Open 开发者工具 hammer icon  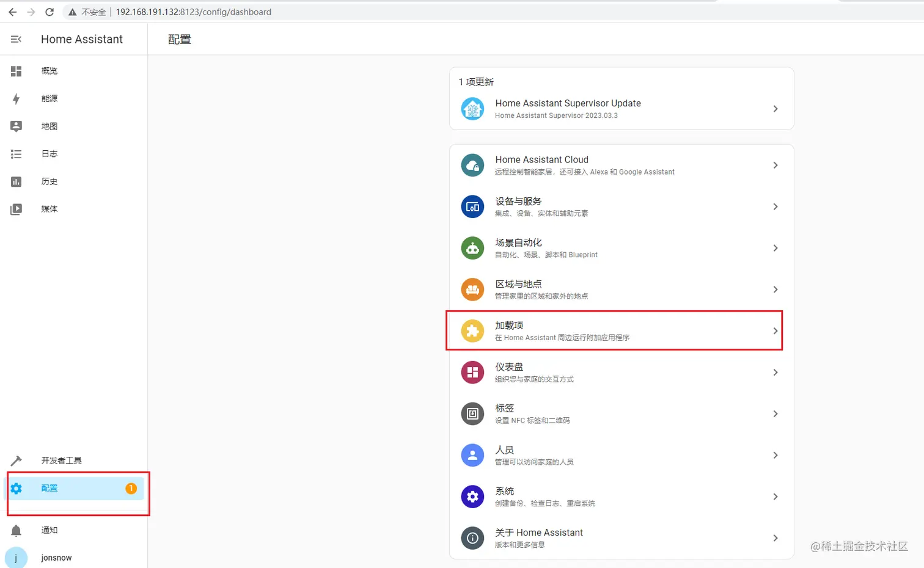(x=16, y=461)
